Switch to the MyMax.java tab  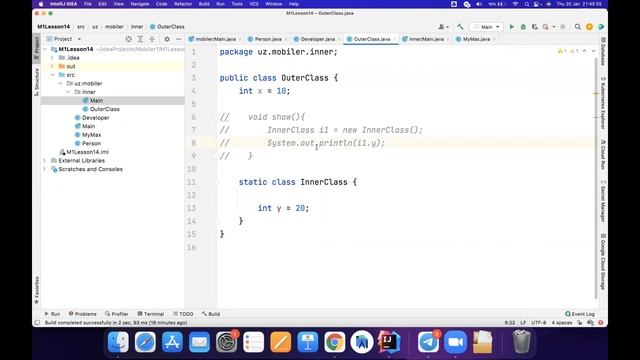(x=476, y=39)
